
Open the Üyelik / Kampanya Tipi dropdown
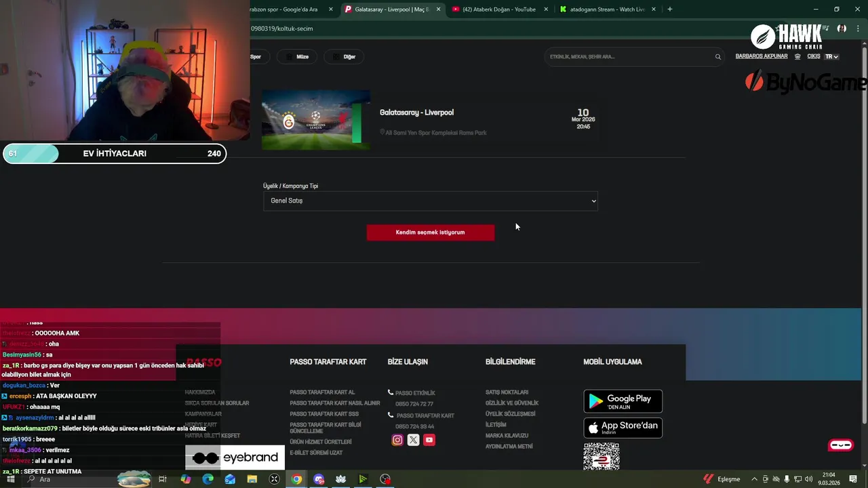[x=431, y=201]
